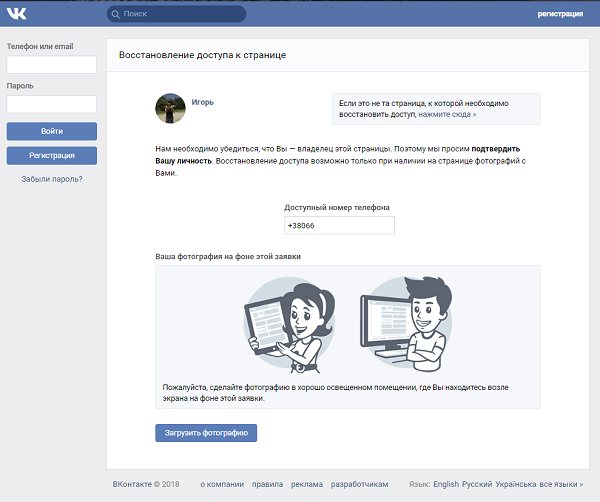Focus the Поиск search field
The width and height of the screenshot is (600, 502).
pyautogui.click(x=180, y=15)
